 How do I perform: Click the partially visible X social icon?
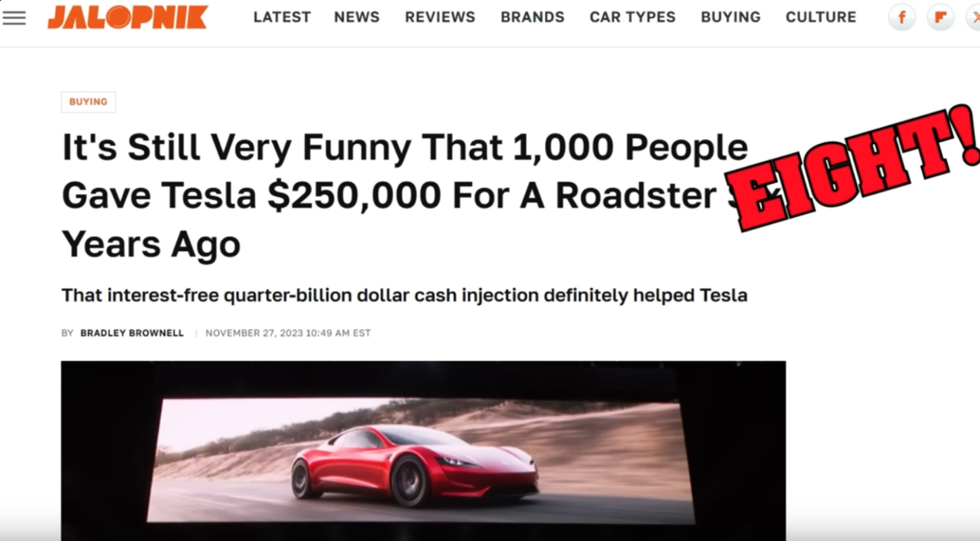[x=973, y=18]
